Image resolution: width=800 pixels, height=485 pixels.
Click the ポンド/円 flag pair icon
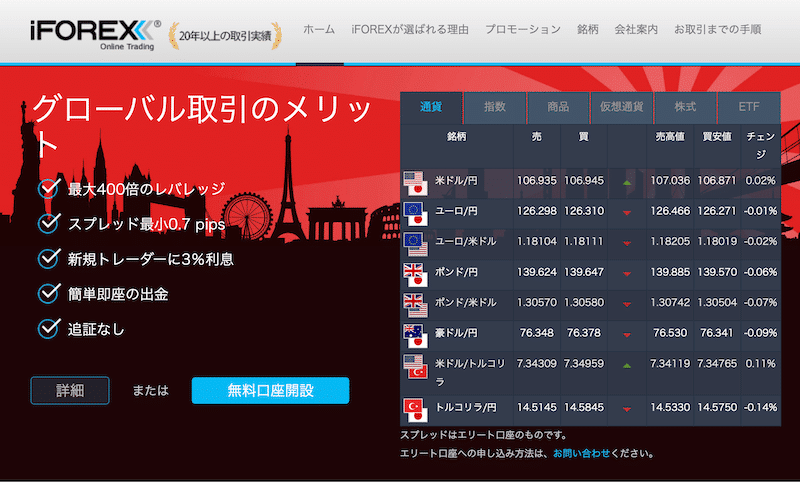coord(415,275)
